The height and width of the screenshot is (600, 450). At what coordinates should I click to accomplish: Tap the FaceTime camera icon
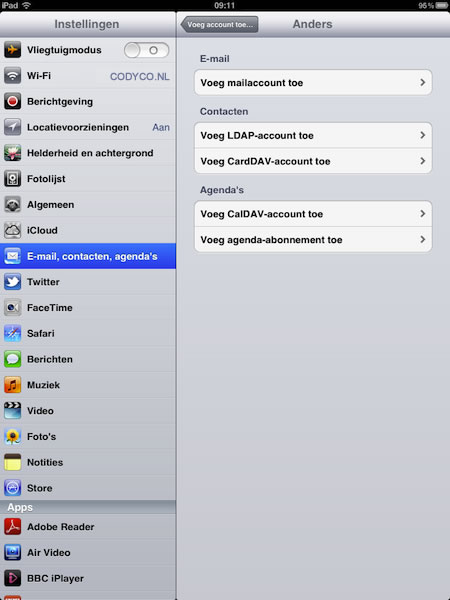pos(13,308)
